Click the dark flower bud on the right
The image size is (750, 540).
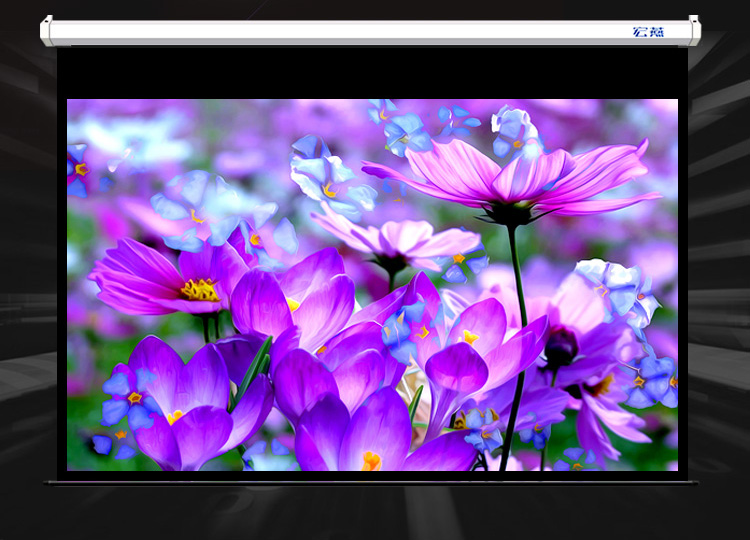click(x=560, y=347)
